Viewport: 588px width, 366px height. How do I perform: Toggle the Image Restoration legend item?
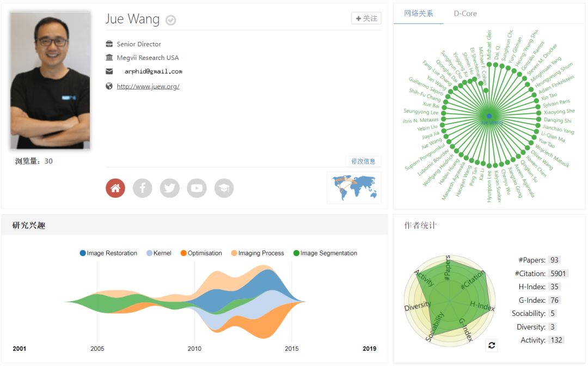point(108,253)
